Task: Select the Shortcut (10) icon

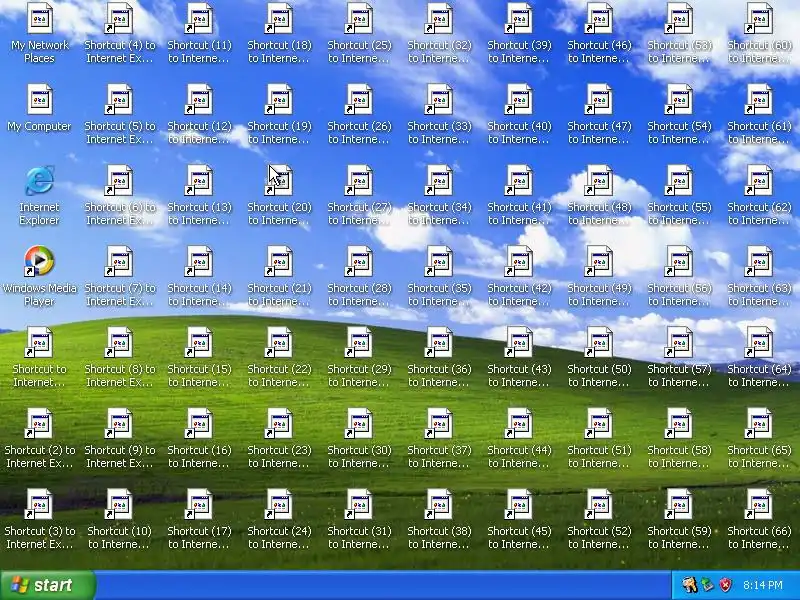Action: click(x=119, y=505)
